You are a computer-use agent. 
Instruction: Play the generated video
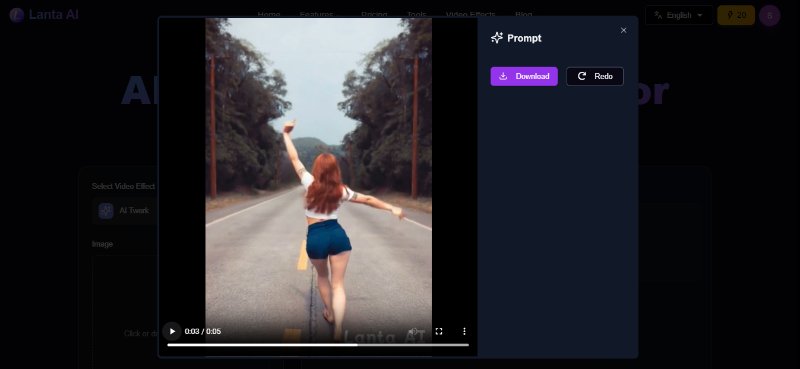point(172,331)
